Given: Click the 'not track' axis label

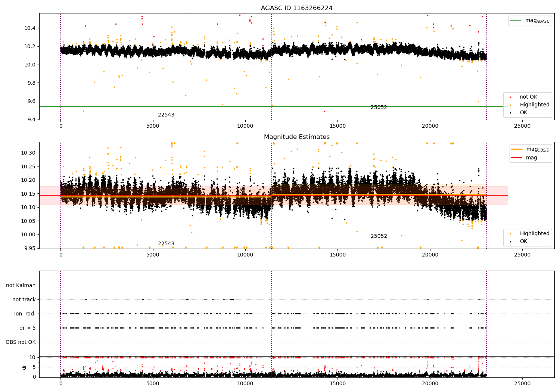Looking at the screenshot, I should pos(24,300).
